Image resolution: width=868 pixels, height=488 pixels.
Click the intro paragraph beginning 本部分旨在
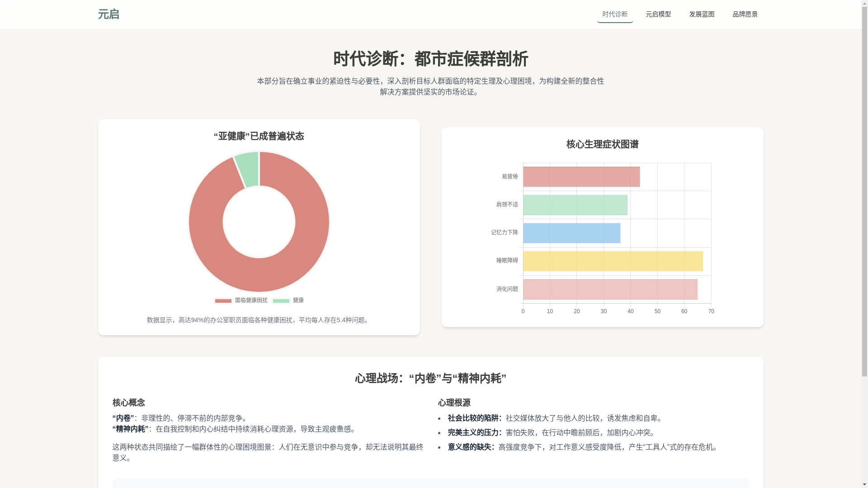tap(430, 86)
